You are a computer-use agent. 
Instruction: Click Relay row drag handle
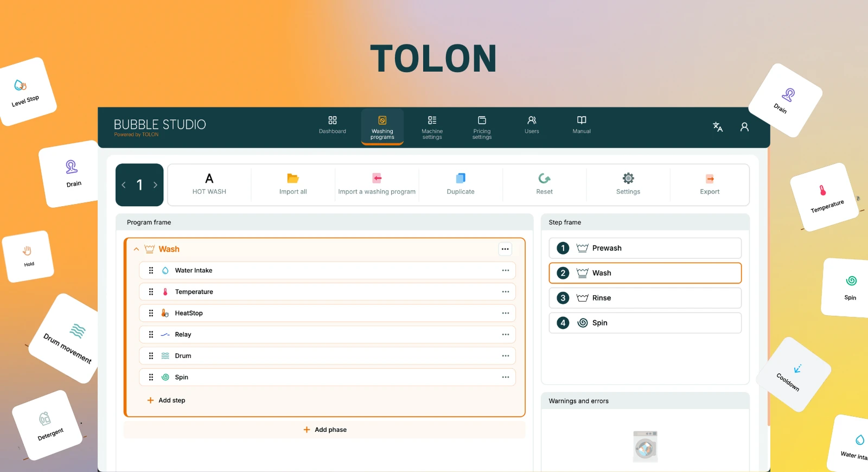click(151, 334)
